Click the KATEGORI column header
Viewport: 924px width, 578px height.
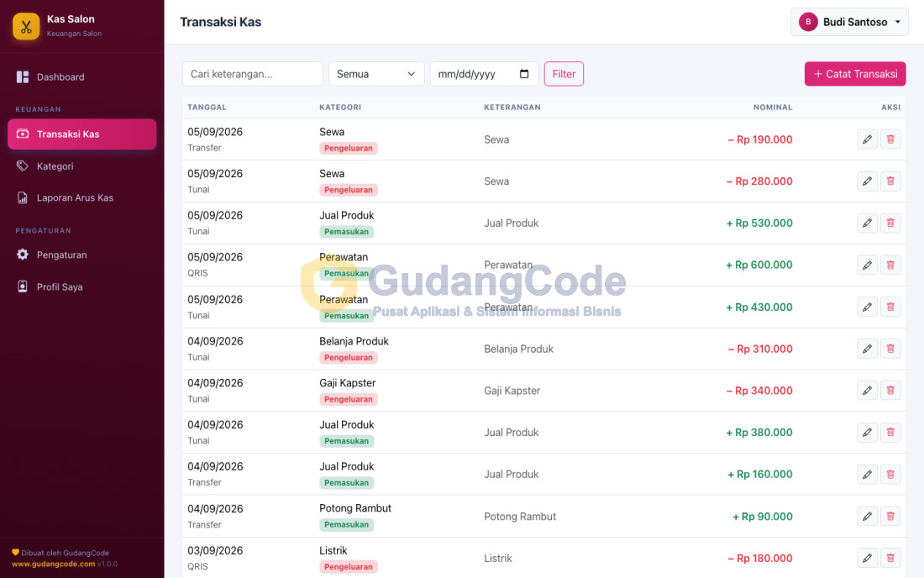[340, 108]
